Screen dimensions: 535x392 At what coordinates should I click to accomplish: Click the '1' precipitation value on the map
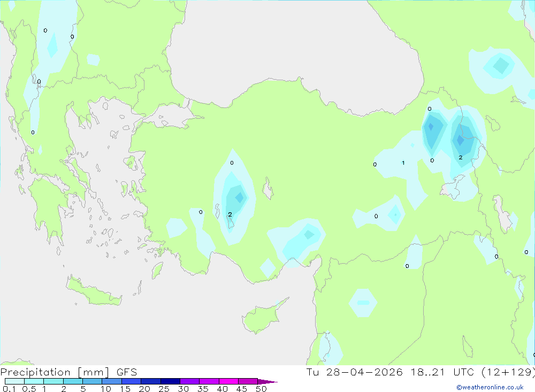coord(403,163)
